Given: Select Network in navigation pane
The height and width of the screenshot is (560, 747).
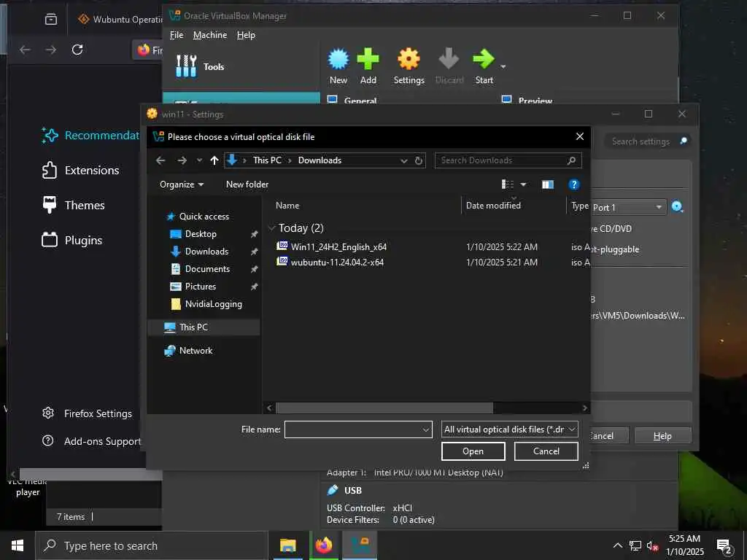Looking at the screenshot, I should pyautogui.click(x=196, y=351).
